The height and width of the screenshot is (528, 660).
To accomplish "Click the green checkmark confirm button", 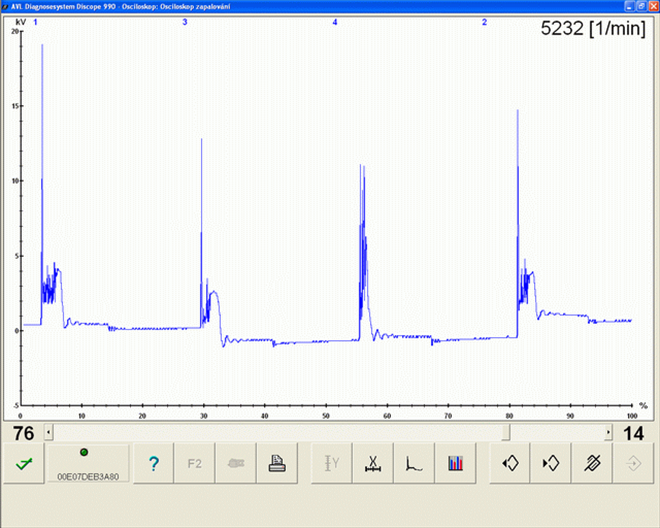I will (x=22, y=464).
